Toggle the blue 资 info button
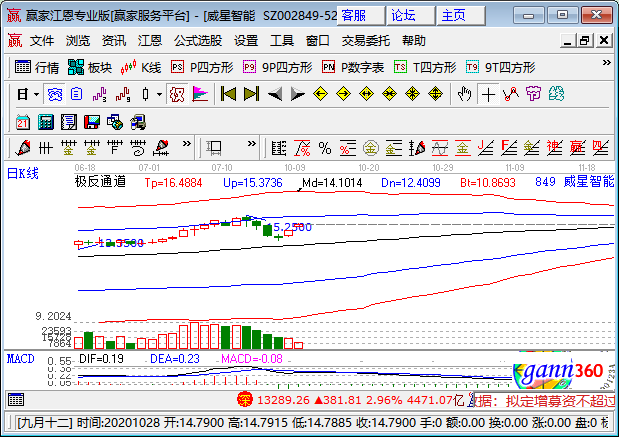This screenshot has width=619, height=437. pos(54,94)
